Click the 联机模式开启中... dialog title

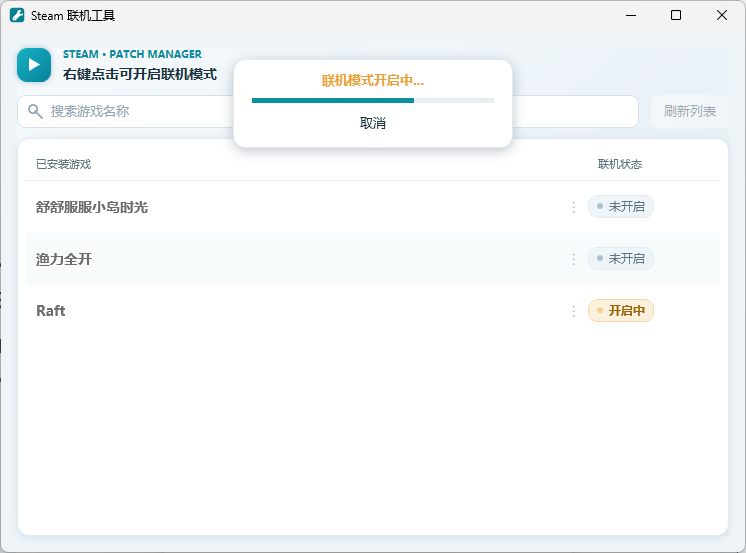[373, 80]
